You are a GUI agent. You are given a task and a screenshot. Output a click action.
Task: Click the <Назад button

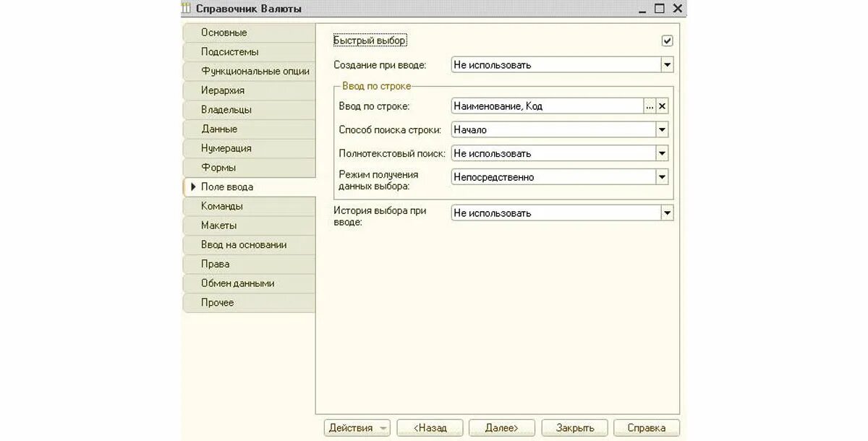pos(430,428)
